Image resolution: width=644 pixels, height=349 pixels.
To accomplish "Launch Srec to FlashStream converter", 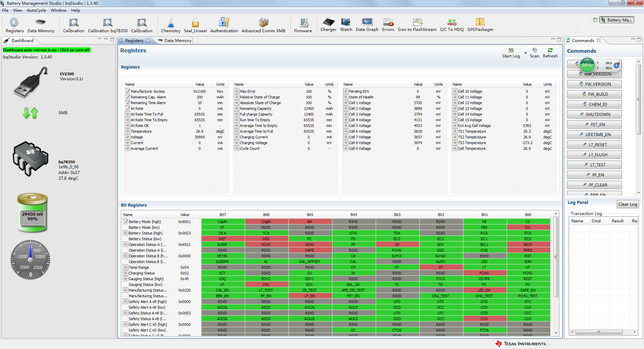I will coord(417,25).
